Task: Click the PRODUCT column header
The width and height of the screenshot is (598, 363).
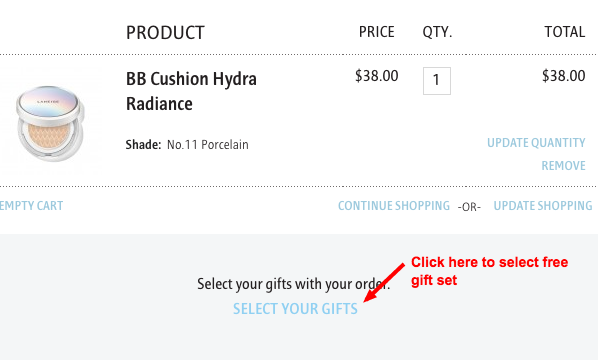Action: point(165,33)
